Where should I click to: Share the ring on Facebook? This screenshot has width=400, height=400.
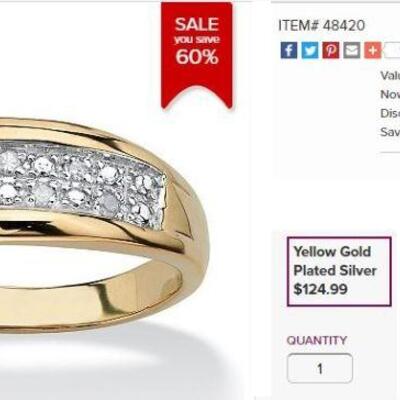click(x=289, y=50)
